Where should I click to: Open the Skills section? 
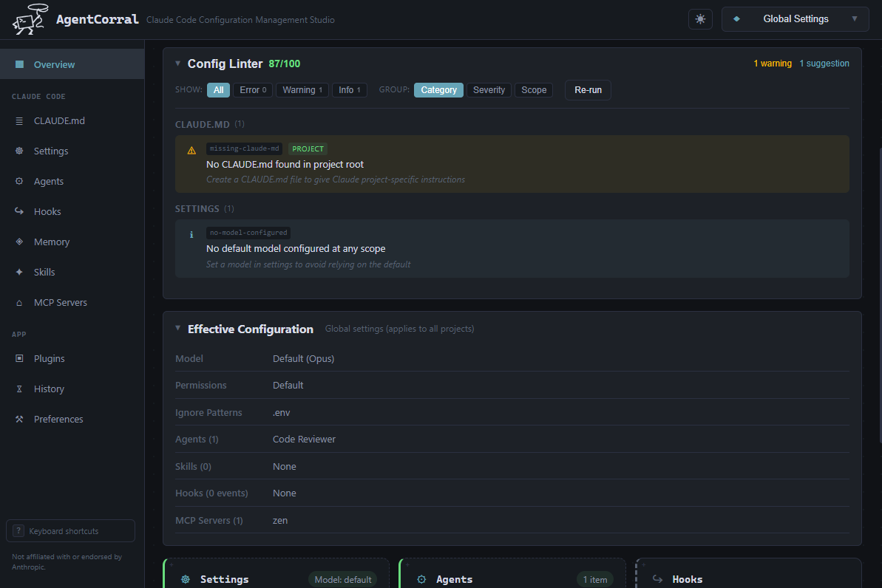[x=44, y=272]
